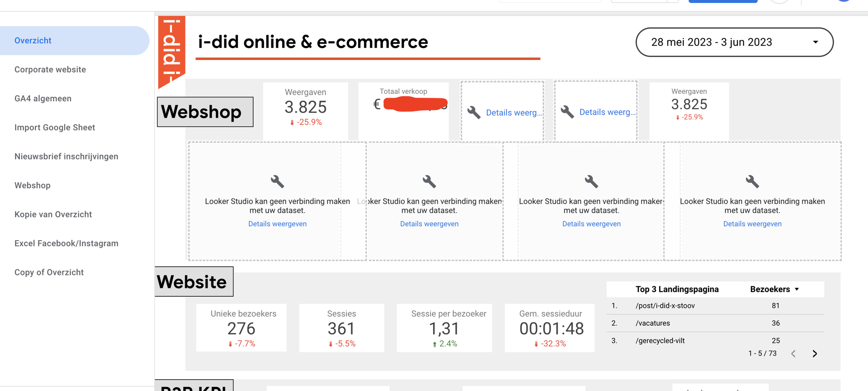Go to next table page
The width and height of the screenshot is (868, 391).
[x=815, y=354]
